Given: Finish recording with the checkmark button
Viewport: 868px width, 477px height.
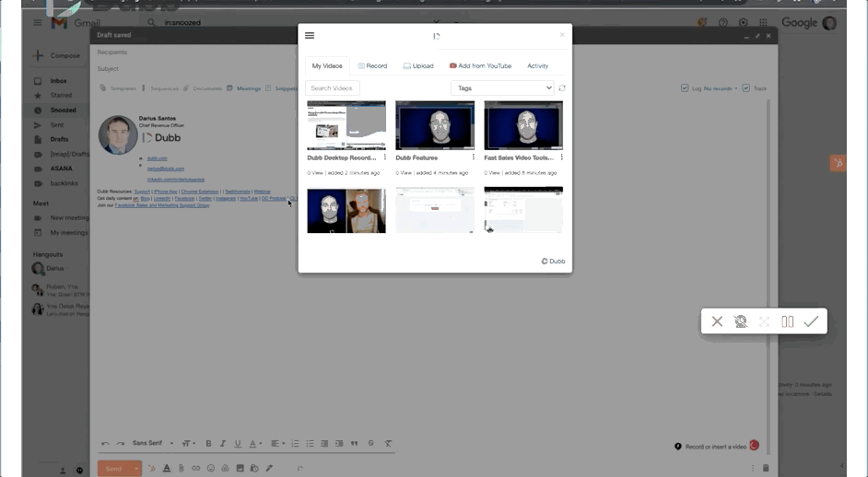Looking at the screenshot, I should pos(811,321).
